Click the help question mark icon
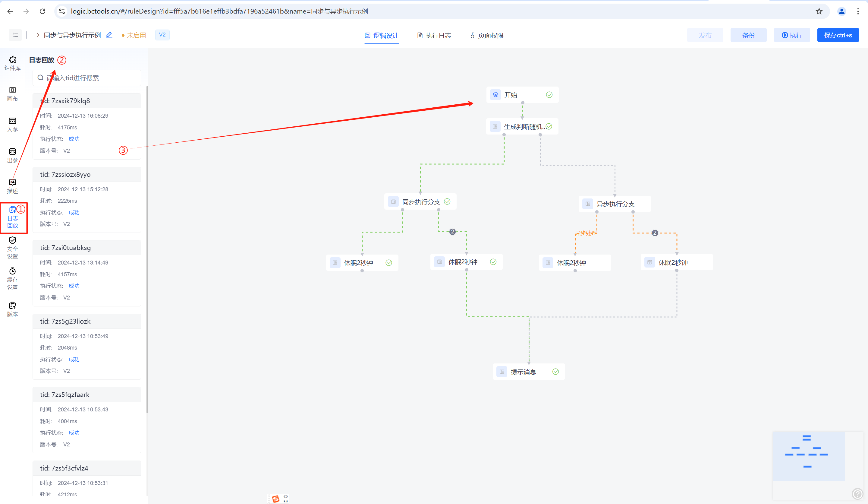Image resolution: width=868 pixels, height=504 pixels. tap(857, 494)
